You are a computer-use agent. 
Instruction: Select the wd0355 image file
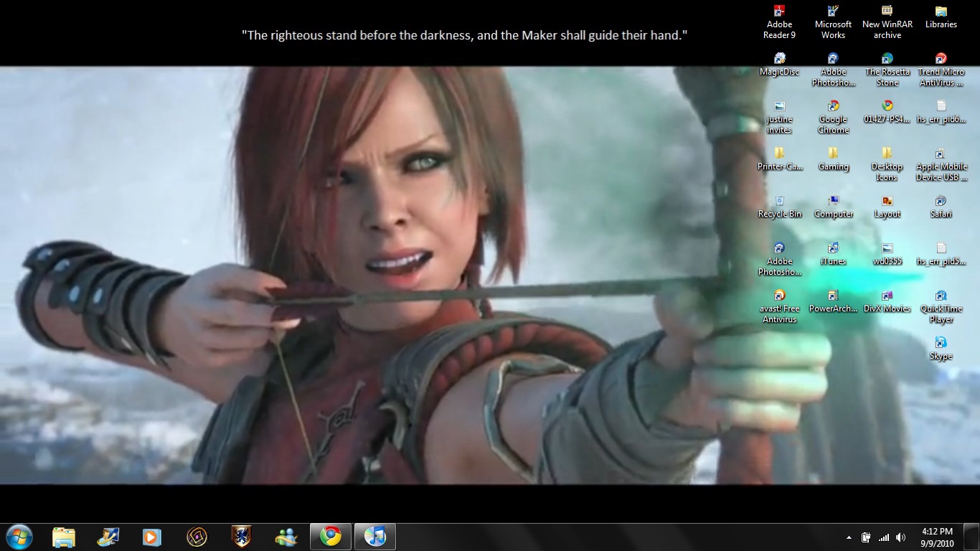tap(887, 253)
